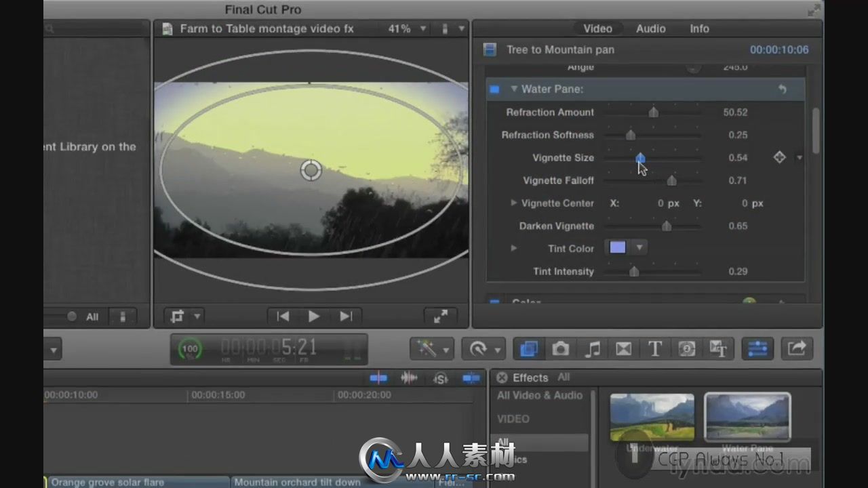Switch to the Info inspector tab
Screen dimensions: 868x488
pyautogui.click(x=699, y=28)
